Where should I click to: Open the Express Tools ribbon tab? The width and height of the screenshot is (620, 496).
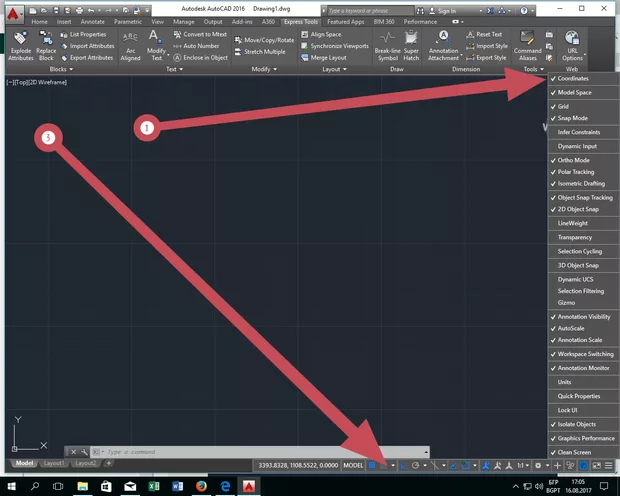coord(301,22)
